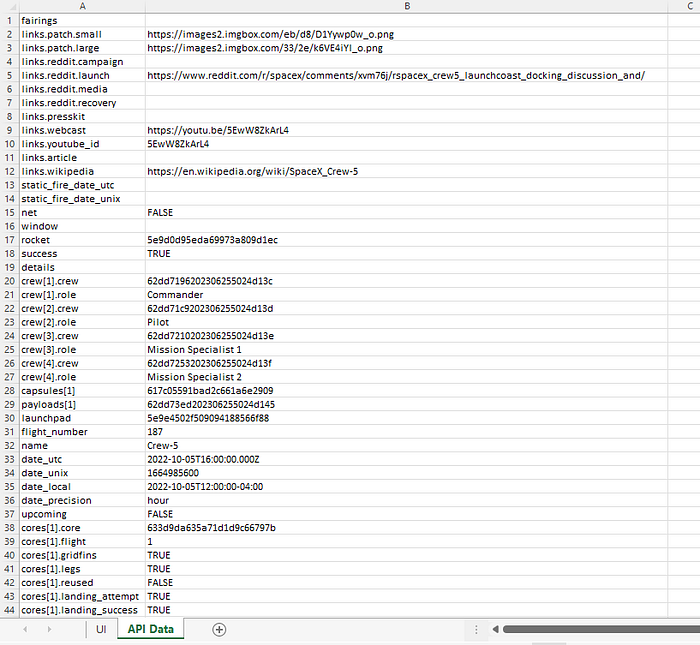Click the horizontal scrollbar left arrow
This screenshot has height=645, width=700.
pyautogui.click(x=495, y=629)
